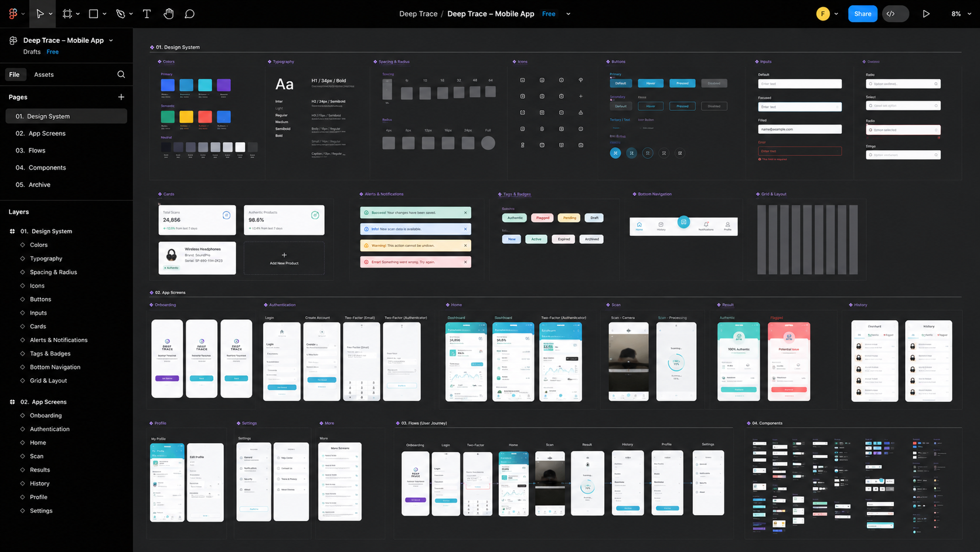The height and width of the screenshot is (552, 980).
Task: Select the Rectangle shape tool
Action: [93, 13]
